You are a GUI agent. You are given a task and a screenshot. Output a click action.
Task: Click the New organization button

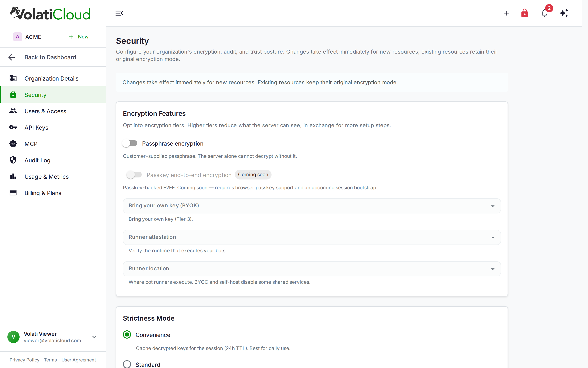tap(78, 37)
